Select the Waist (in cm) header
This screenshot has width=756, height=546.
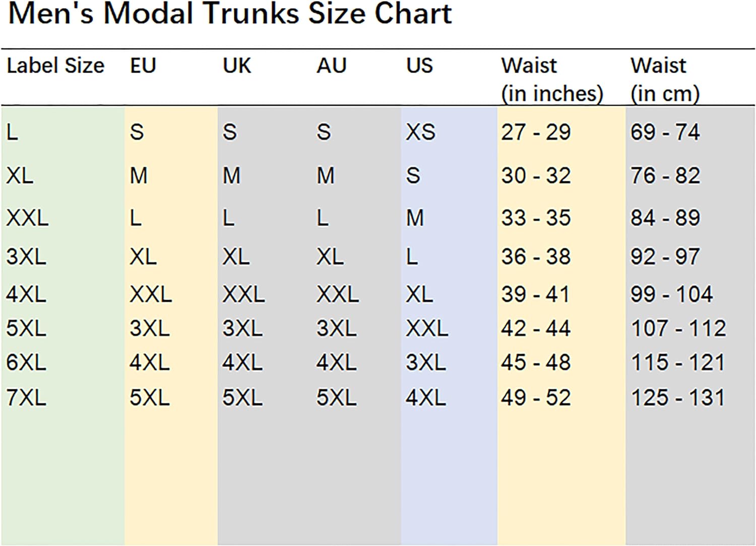tap(665, 80)
